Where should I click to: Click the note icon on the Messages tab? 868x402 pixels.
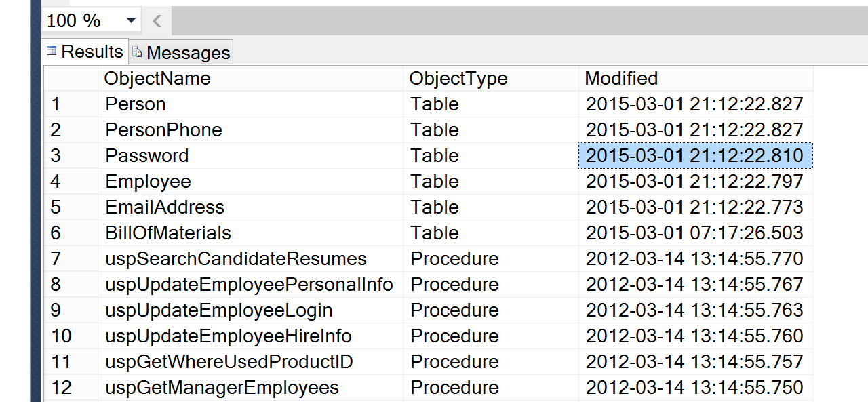tap(136, 52)
